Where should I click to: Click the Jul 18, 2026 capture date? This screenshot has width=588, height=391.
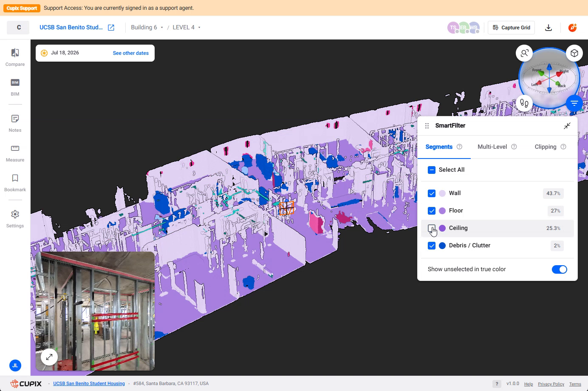65,53
